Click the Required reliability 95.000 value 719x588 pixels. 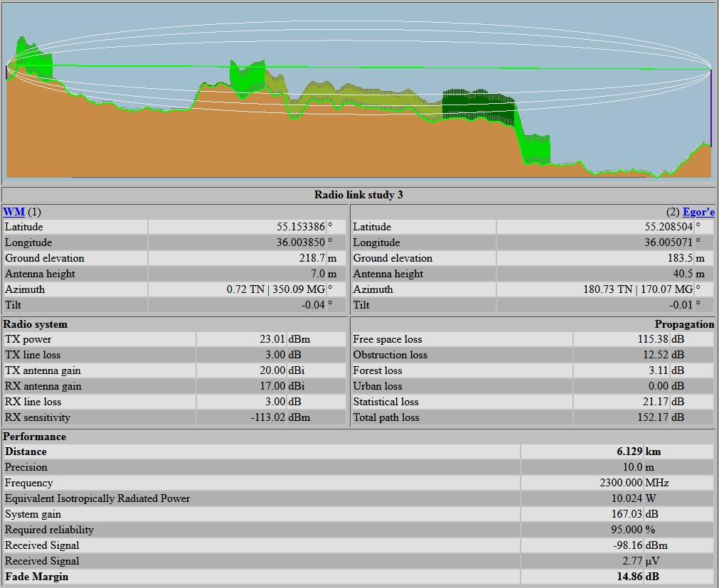[626, 530]
